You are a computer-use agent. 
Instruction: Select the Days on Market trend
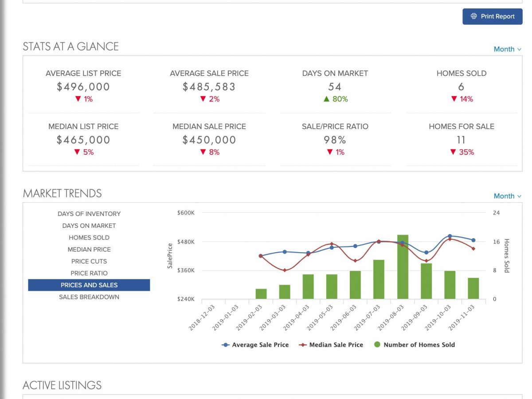click(89, 226)
